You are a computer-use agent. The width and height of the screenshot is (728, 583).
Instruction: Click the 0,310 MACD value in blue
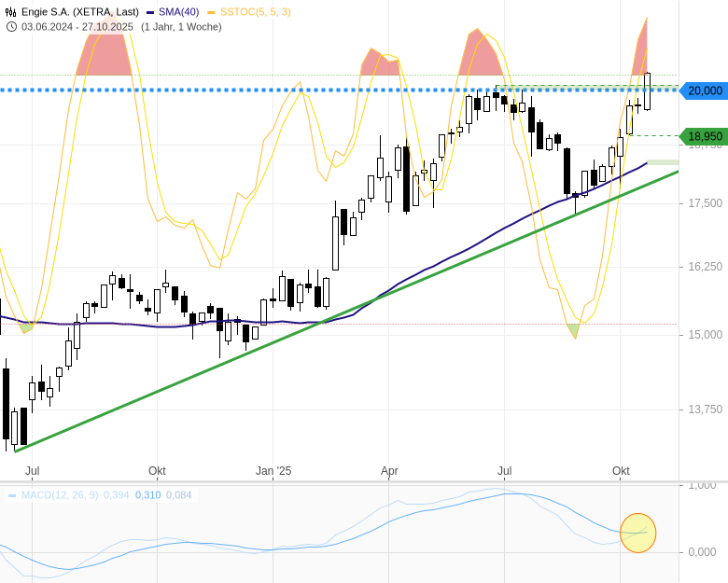147,495
